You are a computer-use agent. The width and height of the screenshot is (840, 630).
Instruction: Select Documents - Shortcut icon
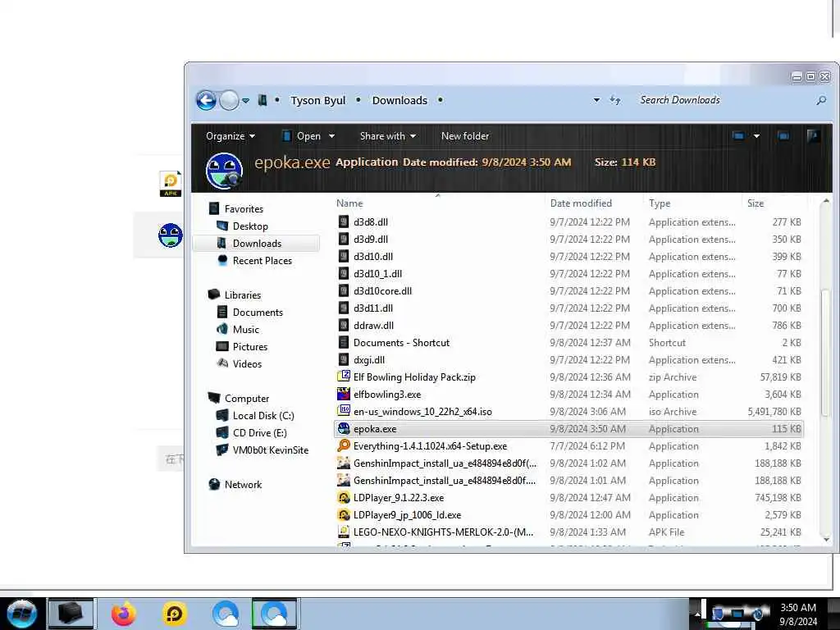click(344, 342)
